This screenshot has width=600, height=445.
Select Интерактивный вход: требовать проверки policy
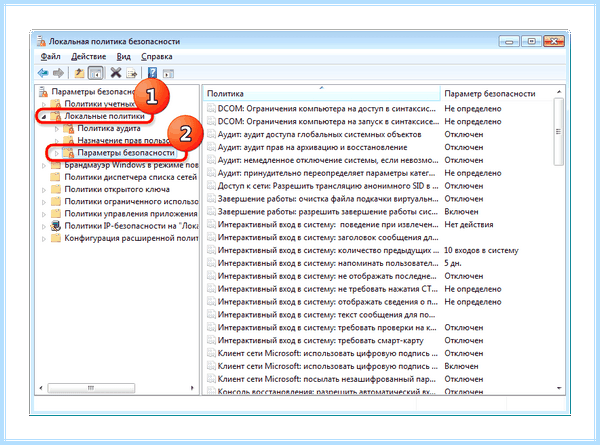(x=327, y=328)
